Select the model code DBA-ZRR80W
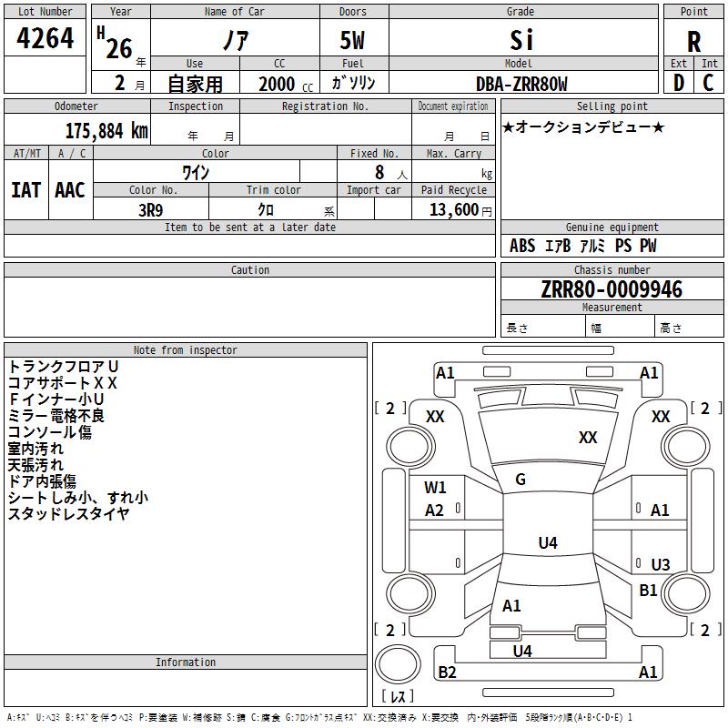 coord(521,84)
